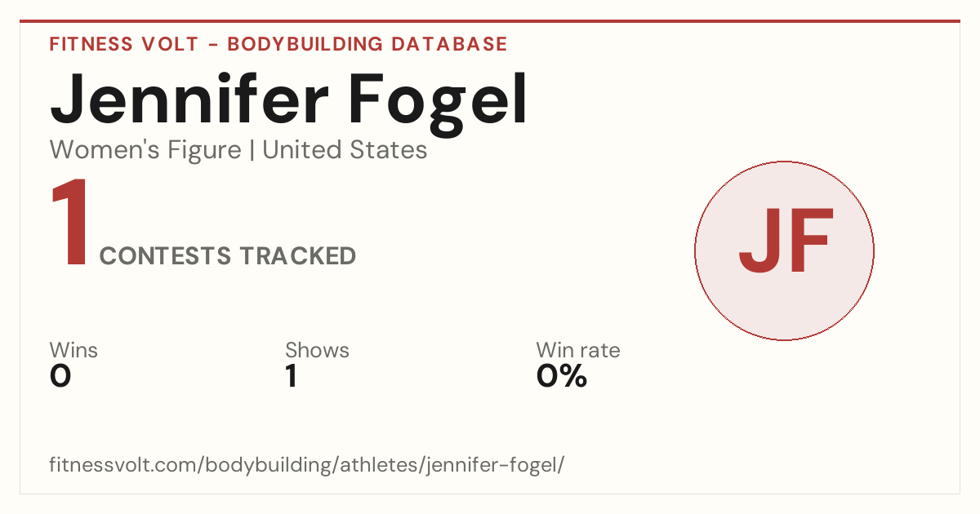Click the Wins stat label
The width and height of the screenshot is (980, 514).
click(73, 350)
